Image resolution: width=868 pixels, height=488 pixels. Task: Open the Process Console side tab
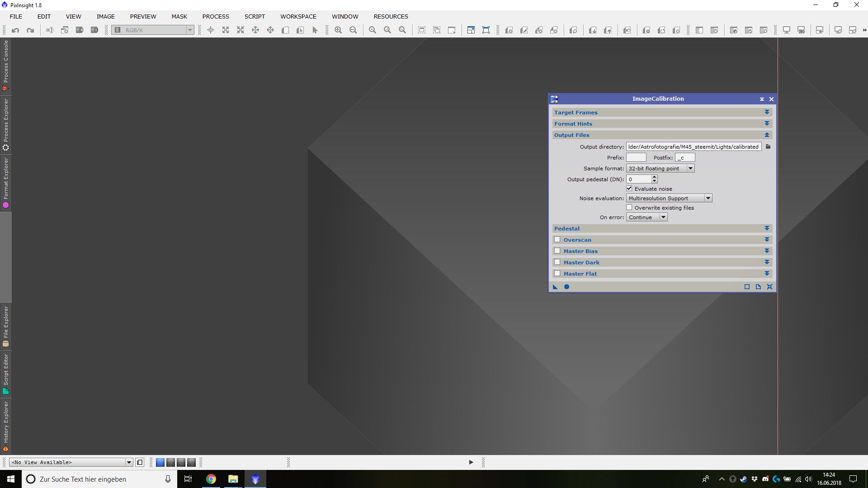point(6,66)
